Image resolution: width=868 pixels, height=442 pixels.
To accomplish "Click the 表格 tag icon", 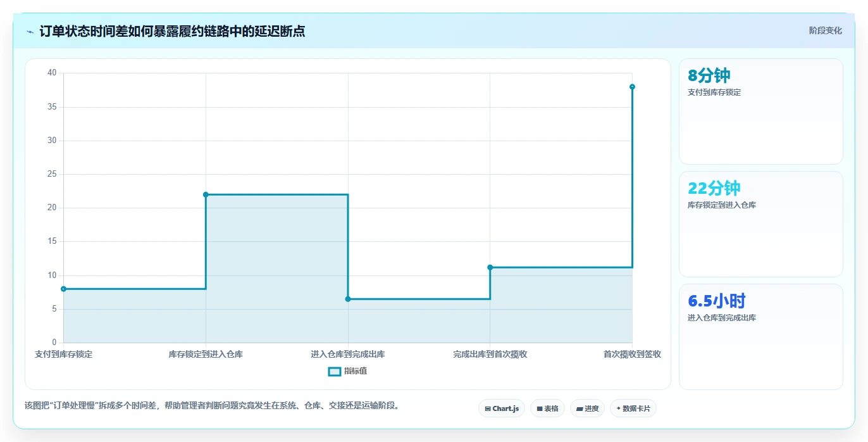I will [x=540, y=409].
